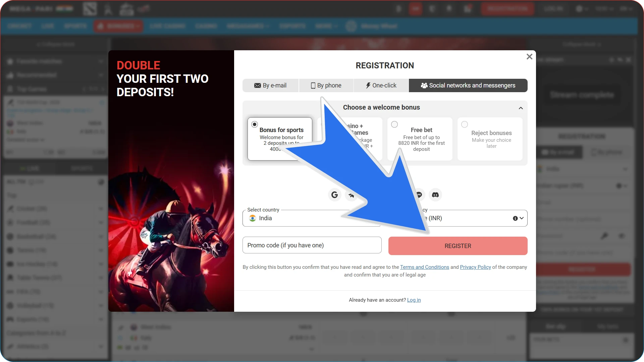
Task: Select Reject bonuses option
Action: pos(465,124)
